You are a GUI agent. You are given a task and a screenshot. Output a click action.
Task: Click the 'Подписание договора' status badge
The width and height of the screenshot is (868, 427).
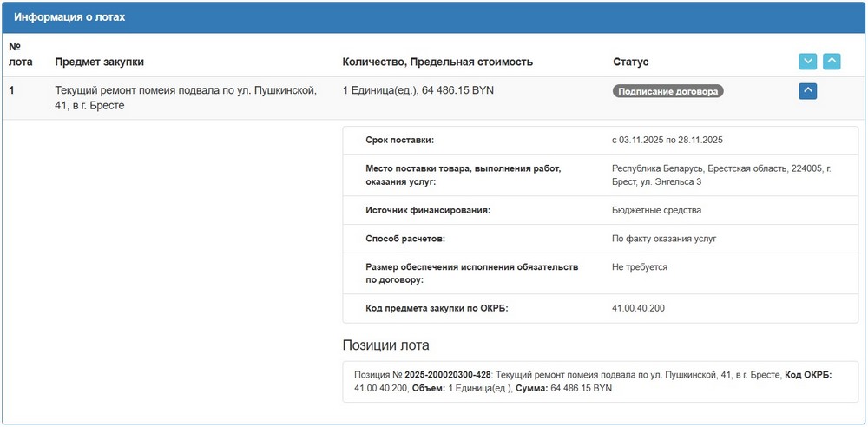[668, 90]
